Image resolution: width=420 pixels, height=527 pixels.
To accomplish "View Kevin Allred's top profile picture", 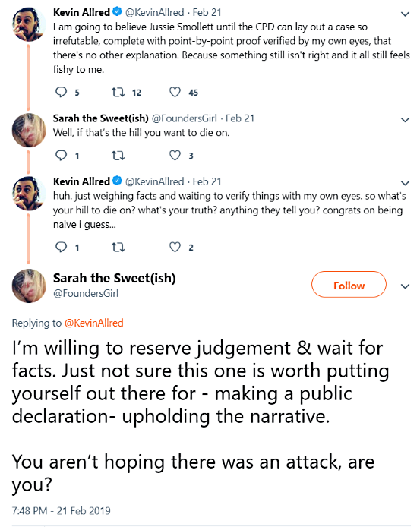I will 29,24.
